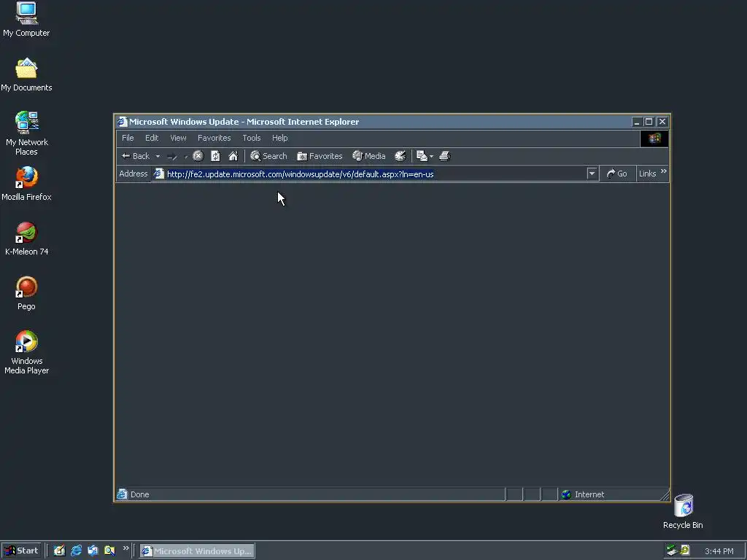
Task: Click the network tray icon
Action: 672,551
